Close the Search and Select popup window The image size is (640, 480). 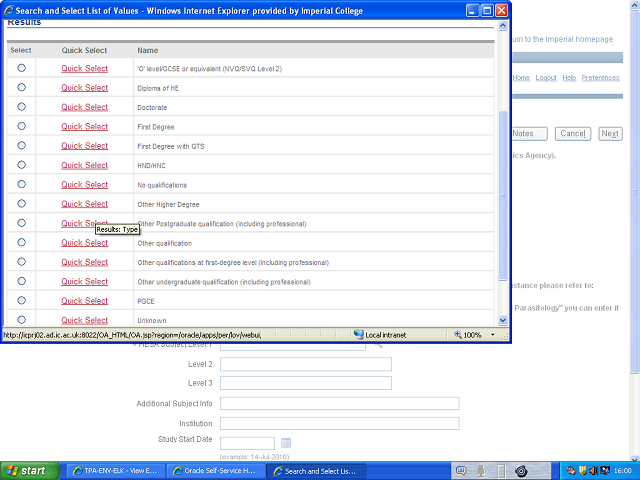[x=501, y=10]
